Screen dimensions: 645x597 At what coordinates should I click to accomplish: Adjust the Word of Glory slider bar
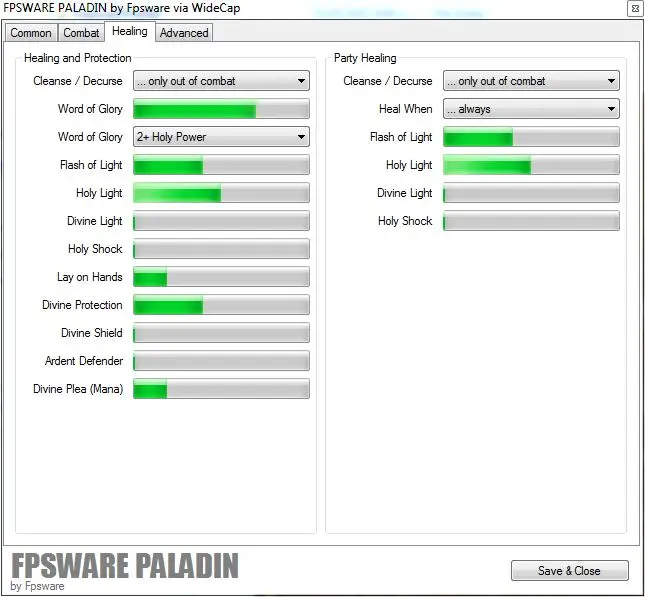click(221, 109)
